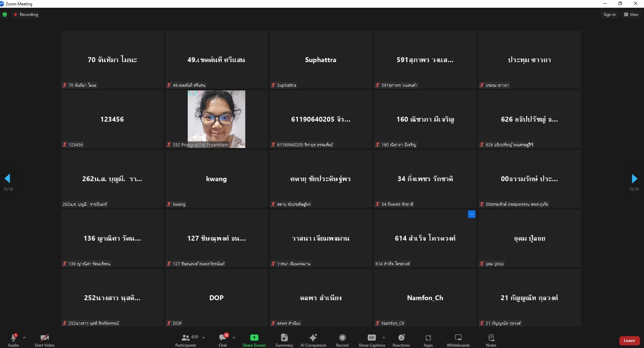Click the muted mic icon beside label kwang
Image resolution: width=644 pixels, height=348 pixels.
pos(169,204)
